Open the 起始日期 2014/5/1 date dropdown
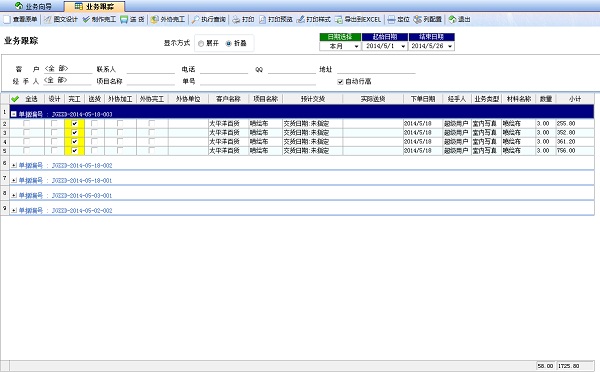The height and width of the screenshot is (372, 600). (403, 46)
